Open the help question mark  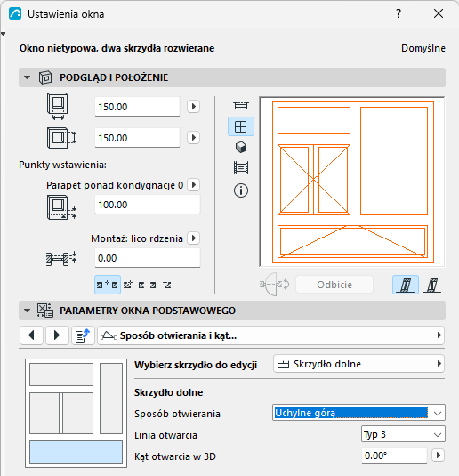click(399, 13)
